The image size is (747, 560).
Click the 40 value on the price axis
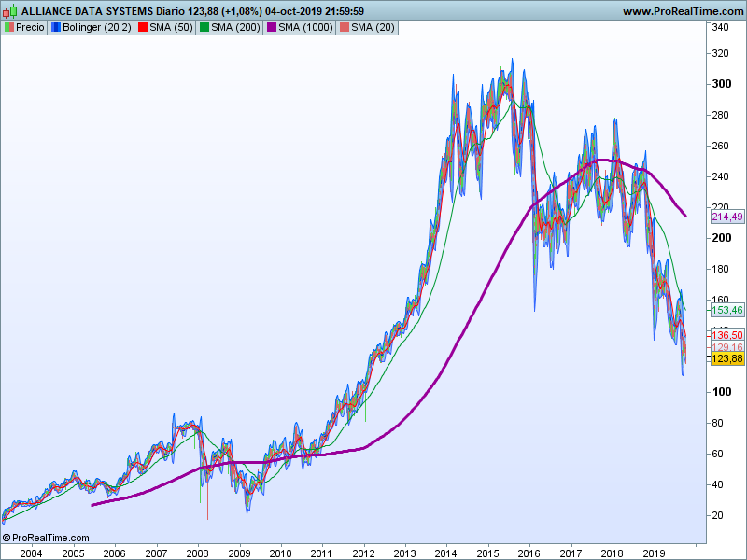click(717, 484)
